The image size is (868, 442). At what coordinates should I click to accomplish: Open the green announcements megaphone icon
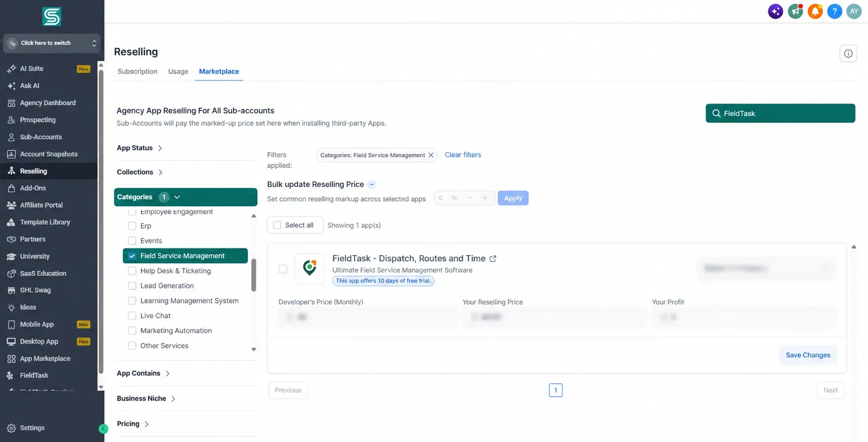click(x=795, y=11)
